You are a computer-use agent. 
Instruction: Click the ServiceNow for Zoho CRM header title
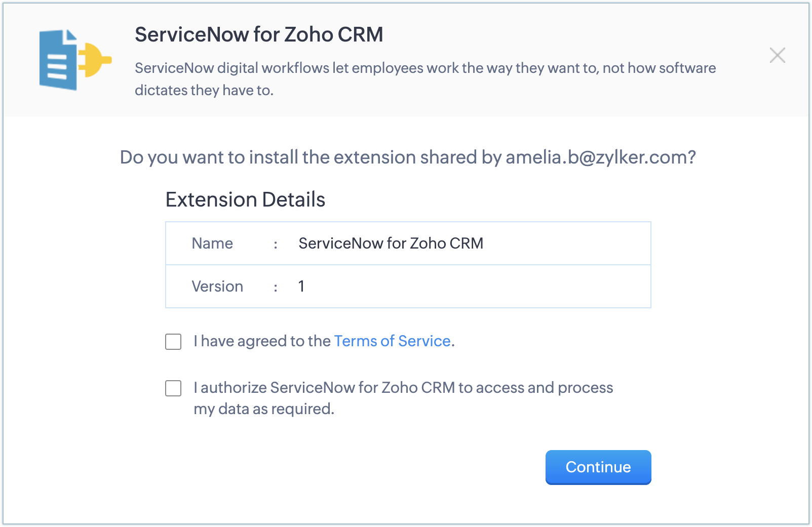point(258,34)
